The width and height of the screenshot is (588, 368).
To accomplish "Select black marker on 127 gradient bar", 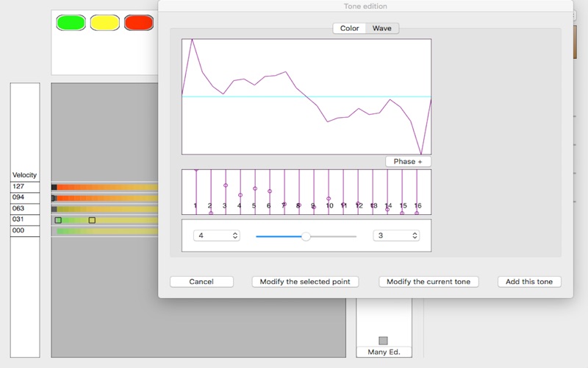I will [x=54, y=187].
